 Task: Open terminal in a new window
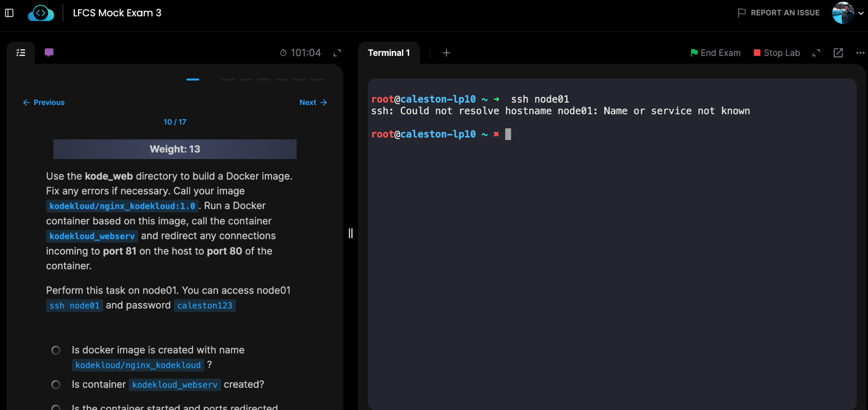pyautogui.click(x=838, y=53)
